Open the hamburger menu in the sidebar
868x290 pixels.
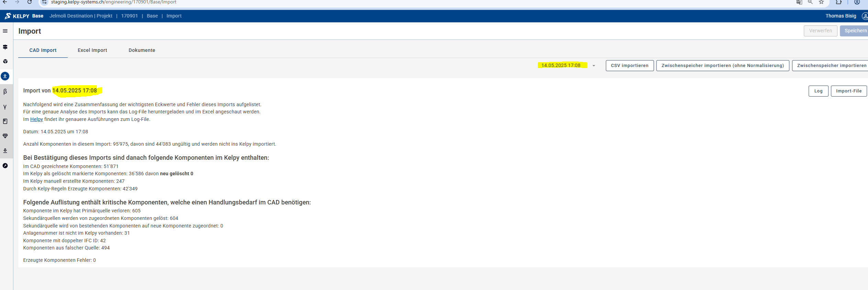click(5, 31)
